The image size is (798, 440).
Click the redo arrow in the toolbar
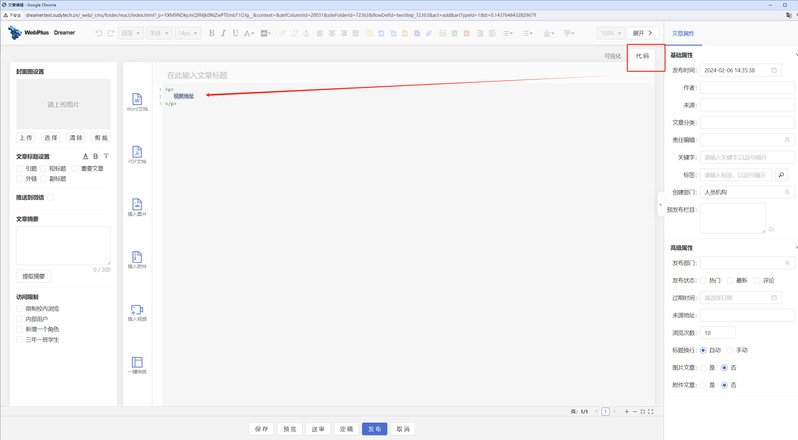(110, 33)
